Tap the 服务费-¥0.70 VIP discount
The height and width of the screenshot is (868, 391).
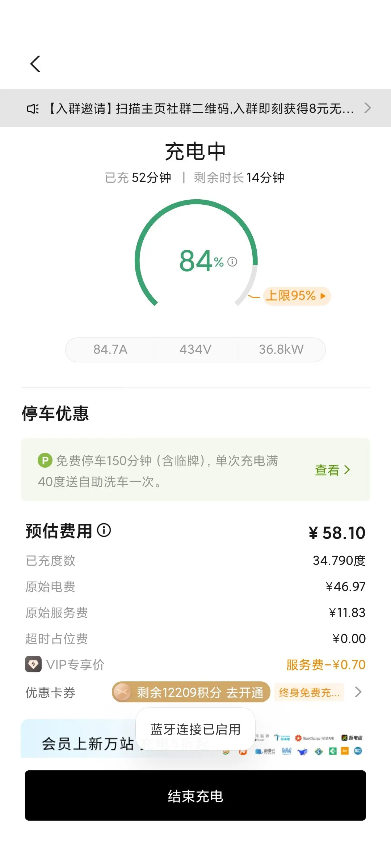coord(326,665)
